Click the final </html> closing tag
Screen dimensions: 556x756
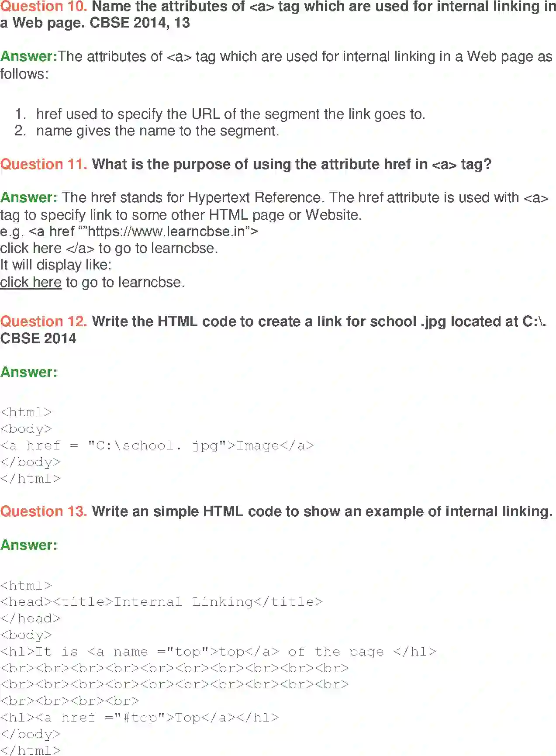(x=31, y=750)
